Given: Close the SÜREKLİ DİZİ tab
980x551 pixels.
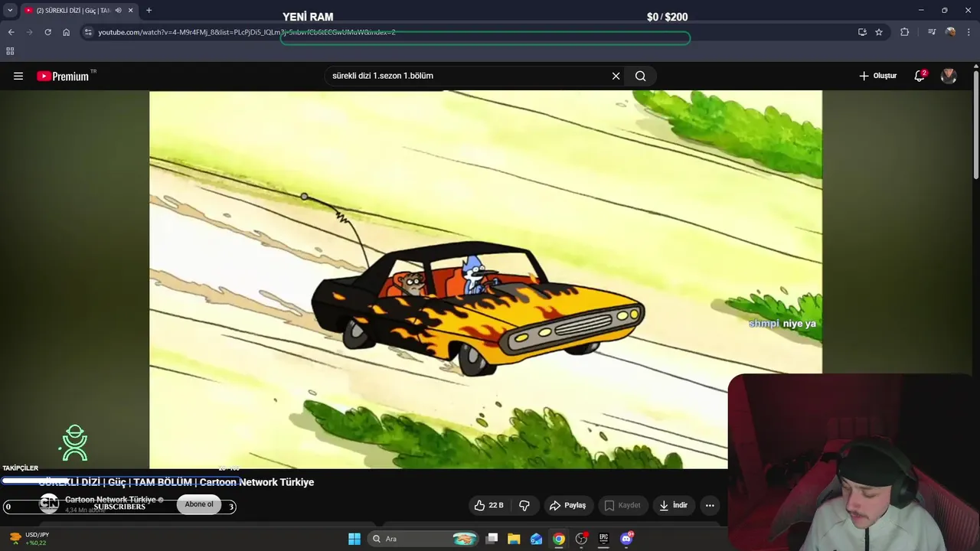Looking at the screenshot, I should (130, 11).
